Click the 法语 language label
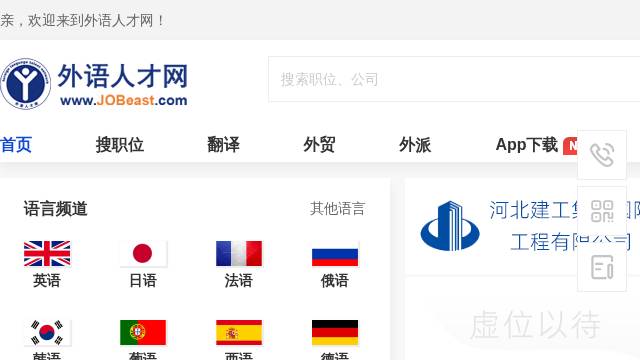640x360 pixels. pos(239,280)
